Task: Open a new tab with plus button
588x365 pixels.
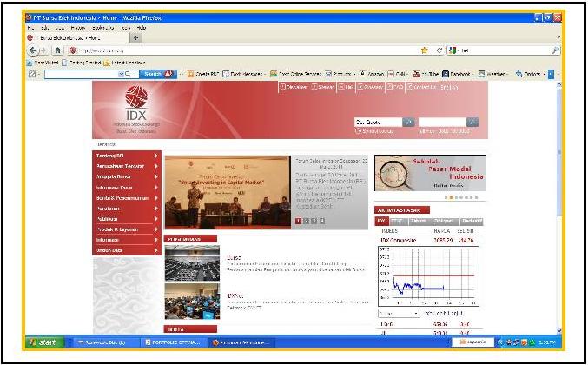Action: pyautogui.click(x=135, y=38)
